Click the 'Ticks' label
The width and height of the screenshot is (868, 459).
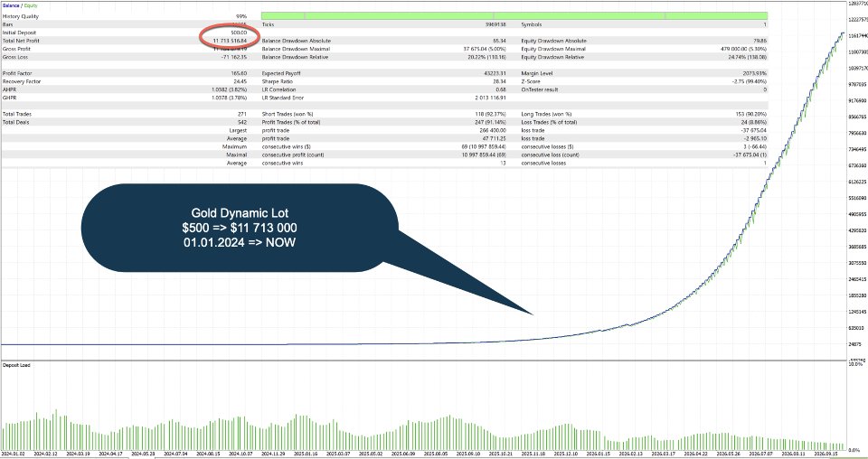[x=268, y=25]
